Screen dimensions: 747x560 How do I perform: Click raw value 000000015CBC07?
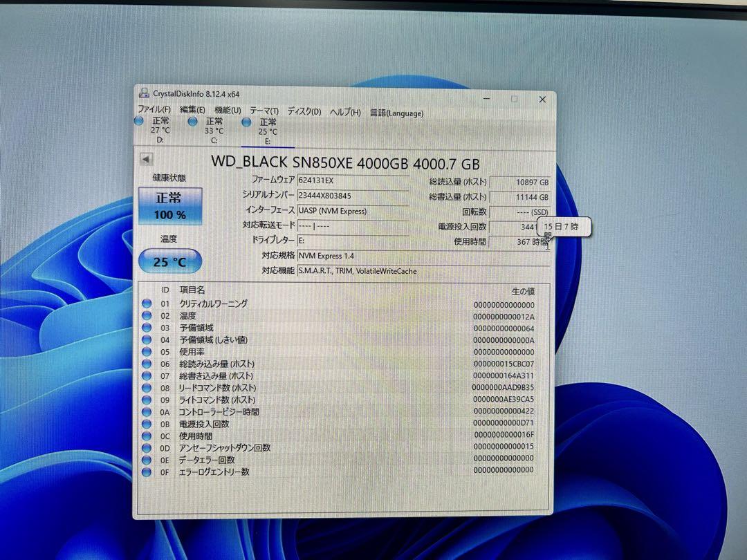click(x=504, y=364)
